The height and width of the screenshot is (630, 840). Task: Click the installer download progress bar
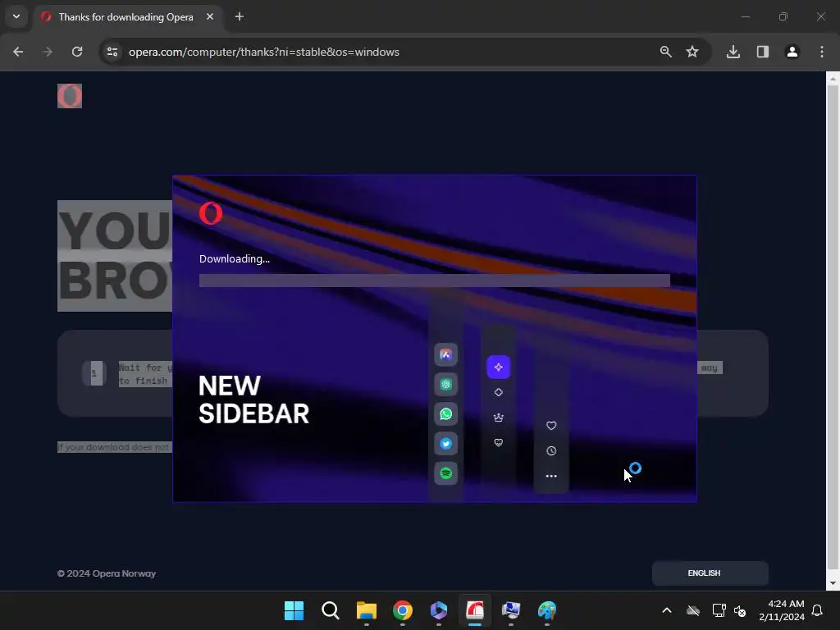[435, 281]
